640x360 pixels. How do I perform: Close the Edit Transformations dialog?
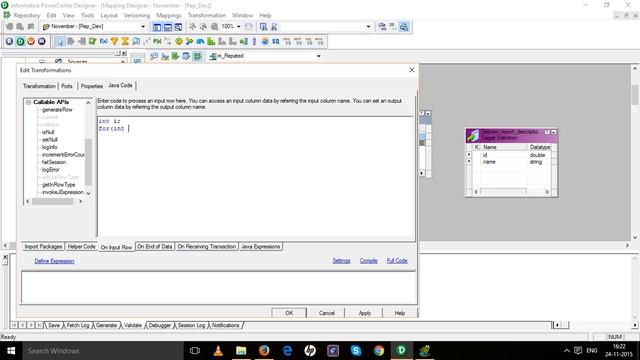point(411,70)
